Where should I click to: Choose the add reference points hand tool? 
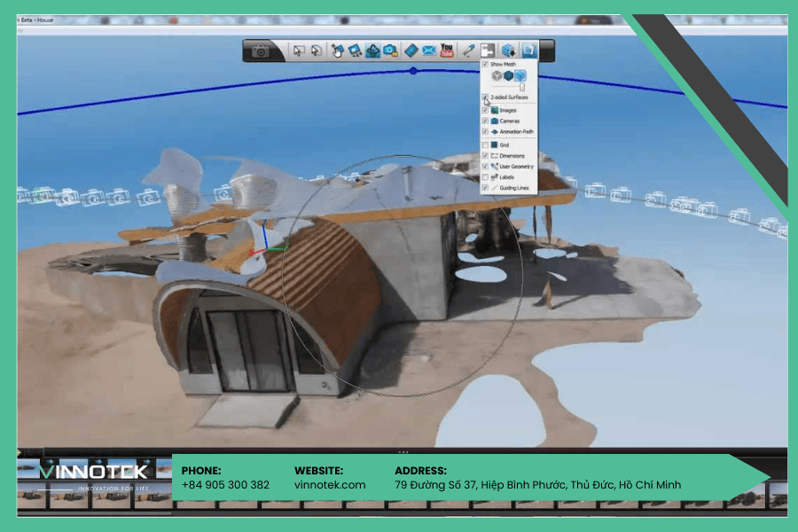337,51
